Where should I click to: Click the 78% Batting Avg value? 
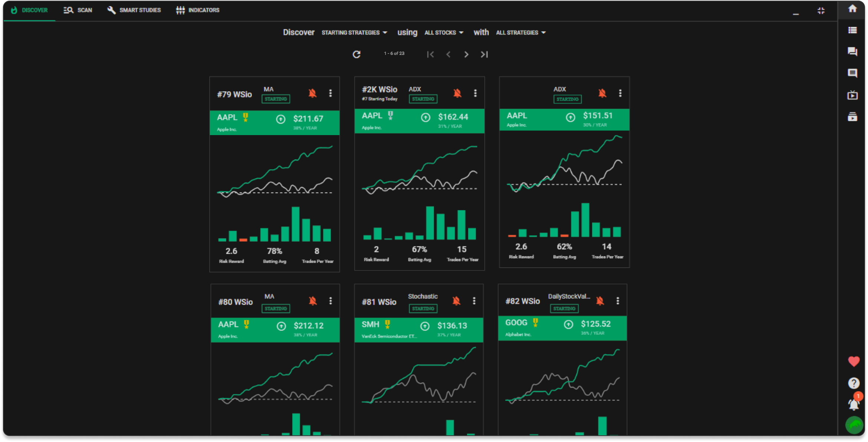tap(274, 251)
